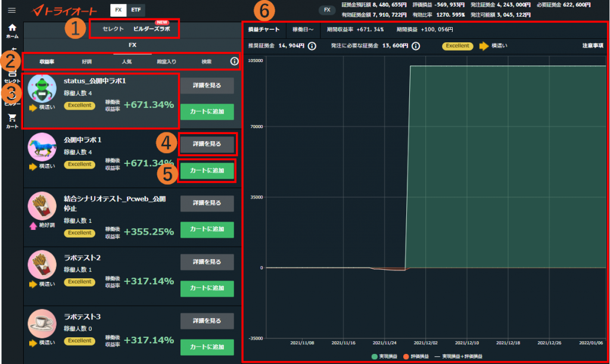This screenshot has height=364, width=610.
Task: Open the 殿堂入り tab
Action: 167,62
